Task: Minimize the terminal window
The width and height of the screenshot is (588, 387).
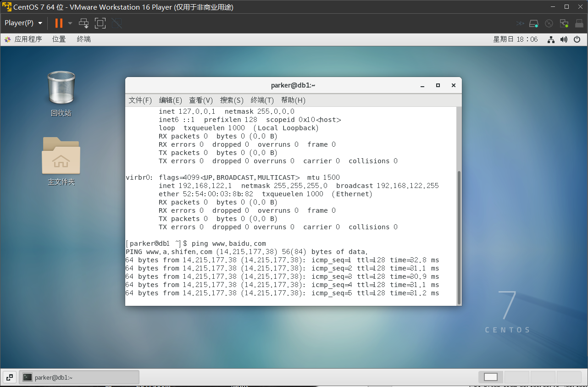Action: (x=422, y=85)
